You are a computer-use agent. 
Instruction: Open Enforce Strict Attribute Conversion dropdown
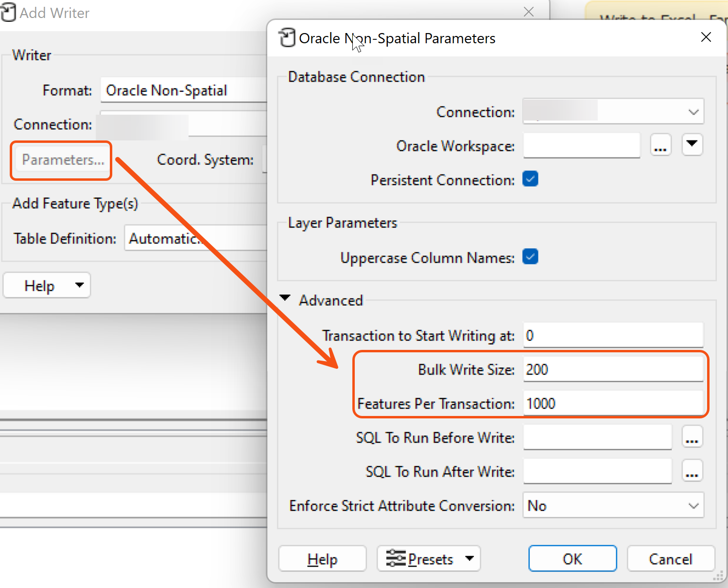(613, 505)
